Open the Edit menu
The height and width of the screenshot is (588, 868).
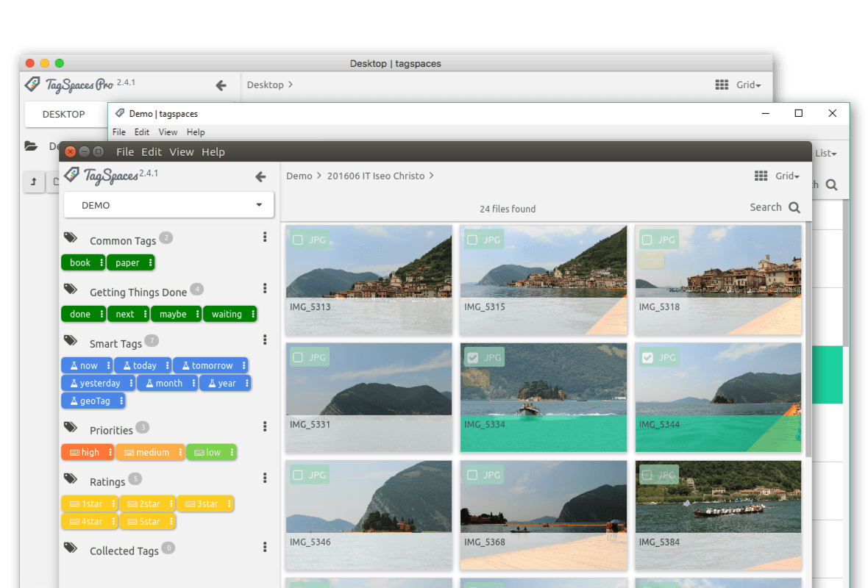[x=152, y=152]
